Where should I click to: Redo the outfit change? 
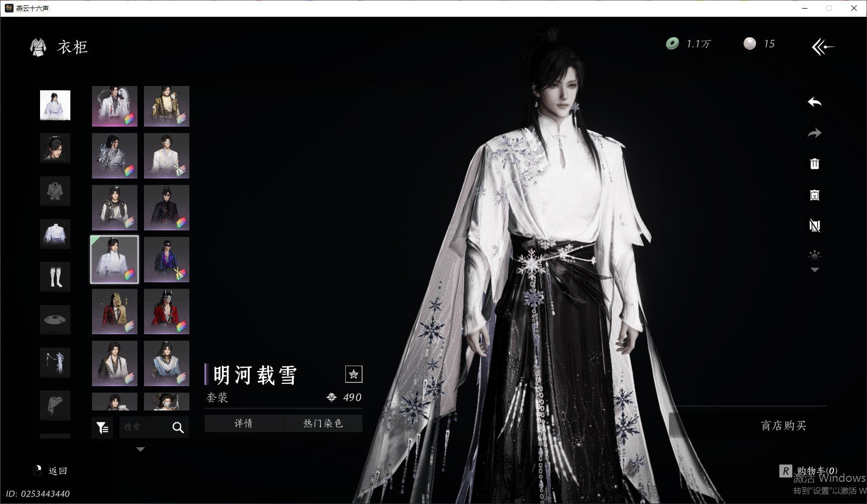pos(815,133)
